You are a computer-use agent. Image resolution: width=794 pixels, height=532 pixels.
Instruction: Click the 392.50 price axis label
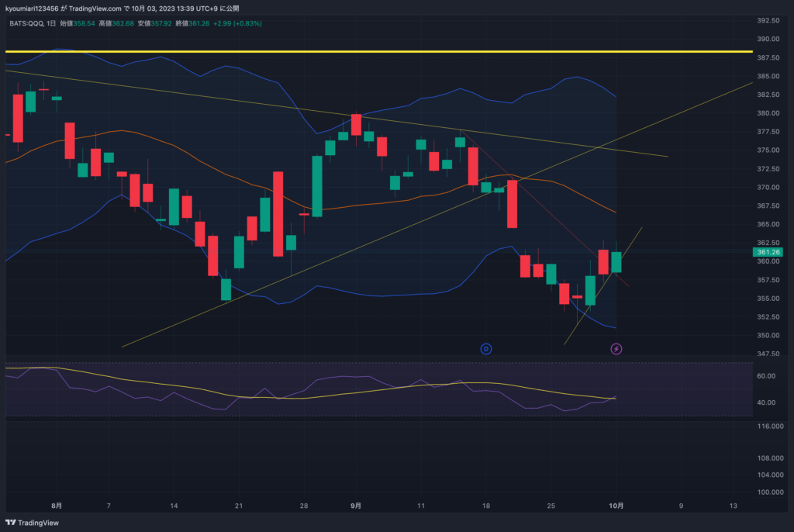point(768,20)
